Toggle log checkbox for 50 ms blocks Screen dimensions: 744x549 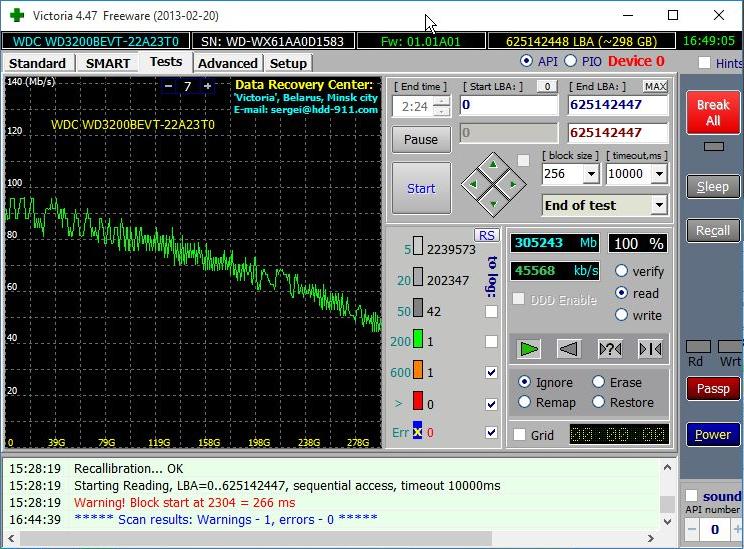pyautogui.click(x=491, y=311)
